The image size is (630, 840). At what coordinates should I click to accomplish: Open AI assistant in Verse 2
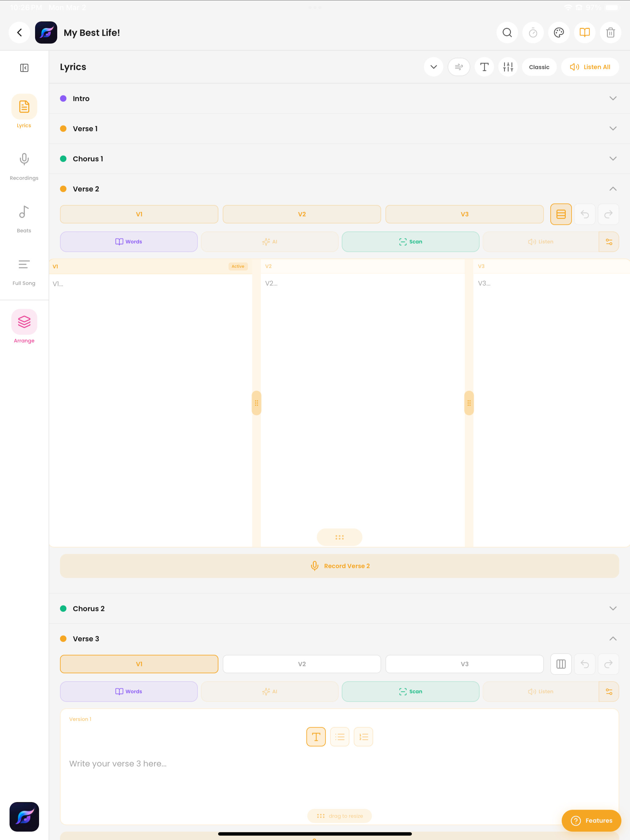269,242
